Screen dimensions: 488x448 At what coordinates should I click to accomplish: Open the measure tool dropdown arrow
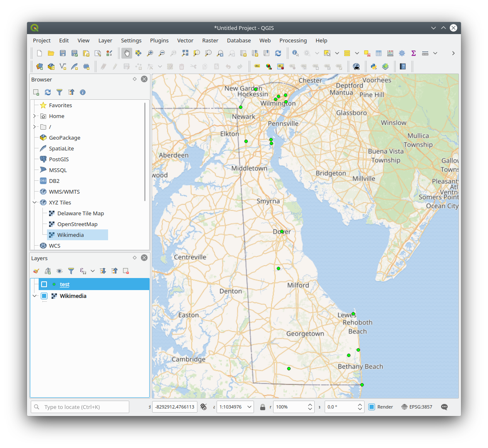(x=435, y=53)
